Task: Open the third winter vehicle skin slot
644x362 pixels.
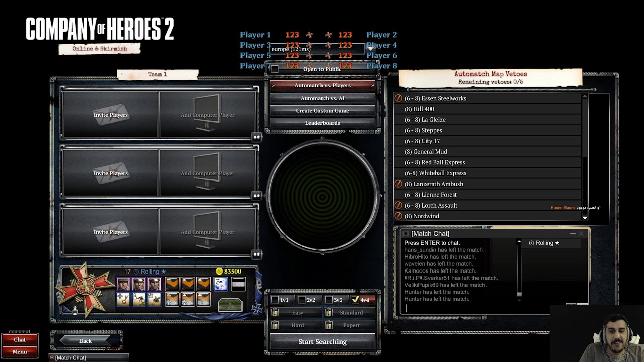Action: click(203, 300)
